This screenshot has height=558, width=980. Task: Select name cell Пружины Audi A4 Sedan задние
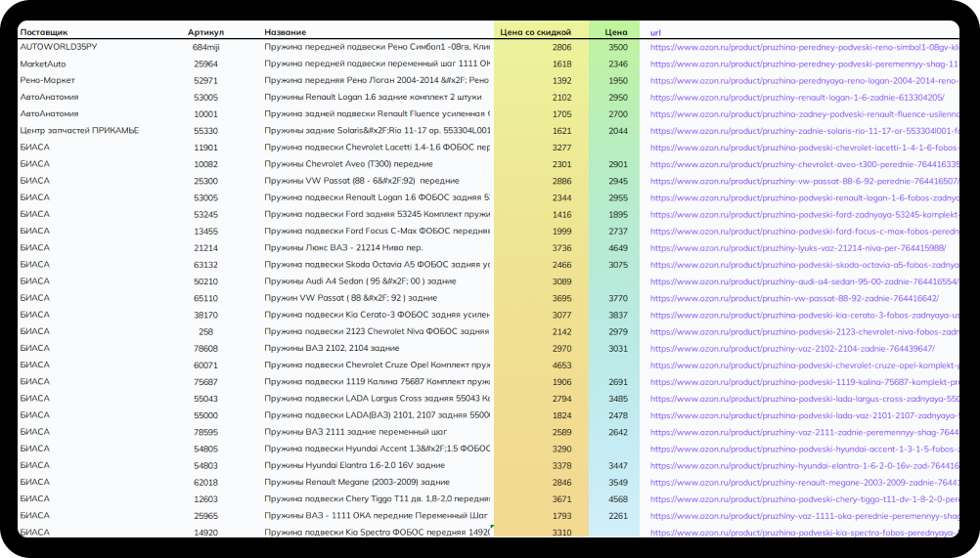click(x=360, y=281)
